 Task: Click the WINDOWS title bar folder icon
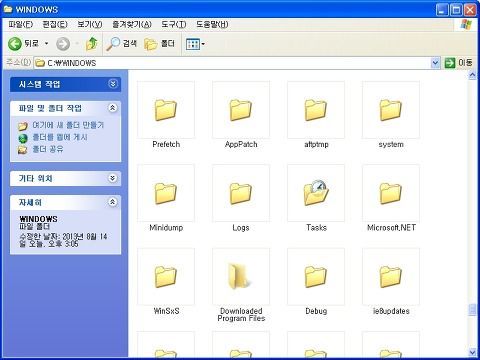[8, 9]
